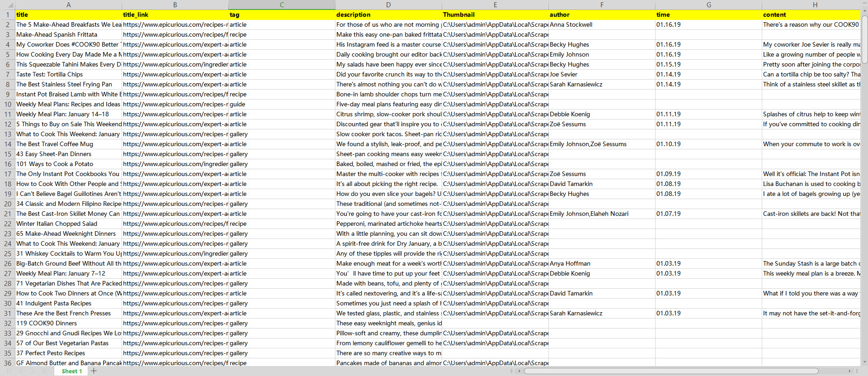Select the 'Anna Stockwell' author cell

coord(602,24)
